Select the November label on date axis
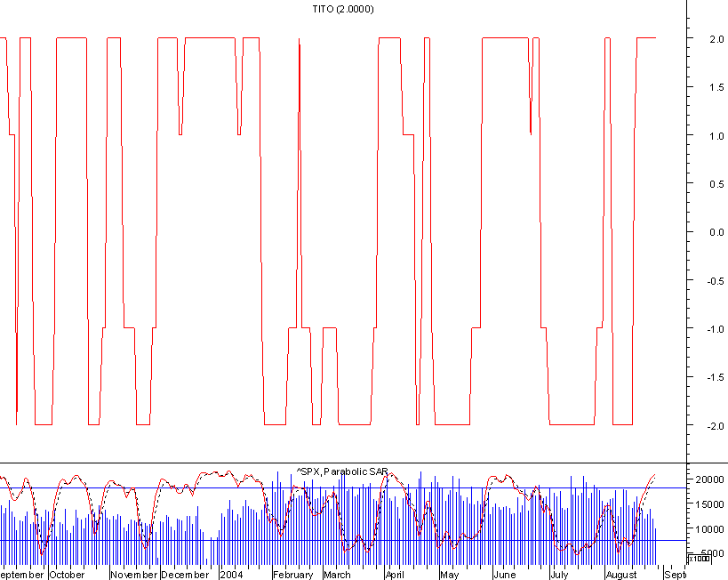728x580 pixels. (x=134, y=575)
